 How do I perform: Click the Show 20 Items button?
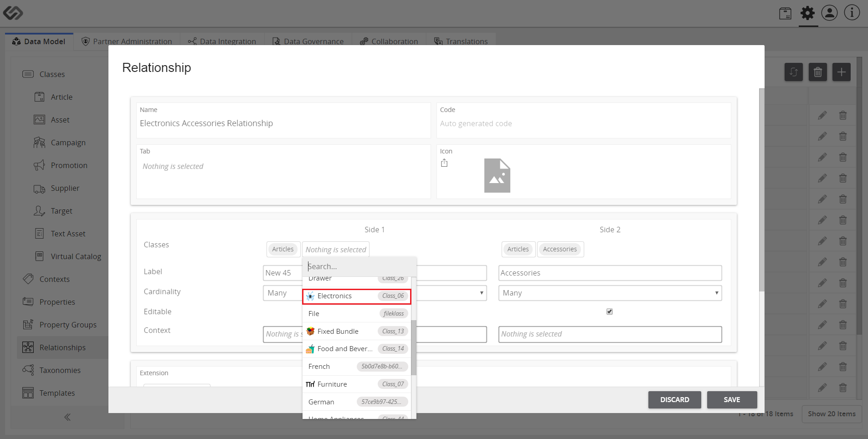[x=832, y=414]
